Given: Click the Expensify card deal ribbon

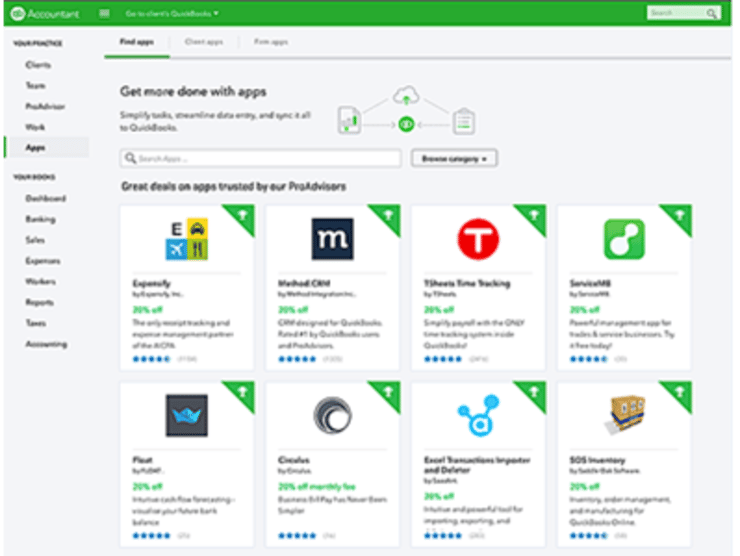Looking at the screenshot, I should tap(242, 217).
